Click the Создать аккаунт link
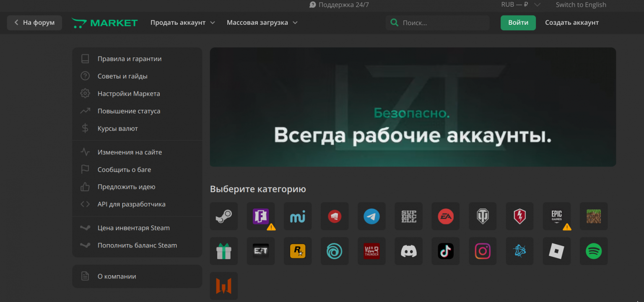Screen dimensions: 644x302 click(x=571, y=23)
